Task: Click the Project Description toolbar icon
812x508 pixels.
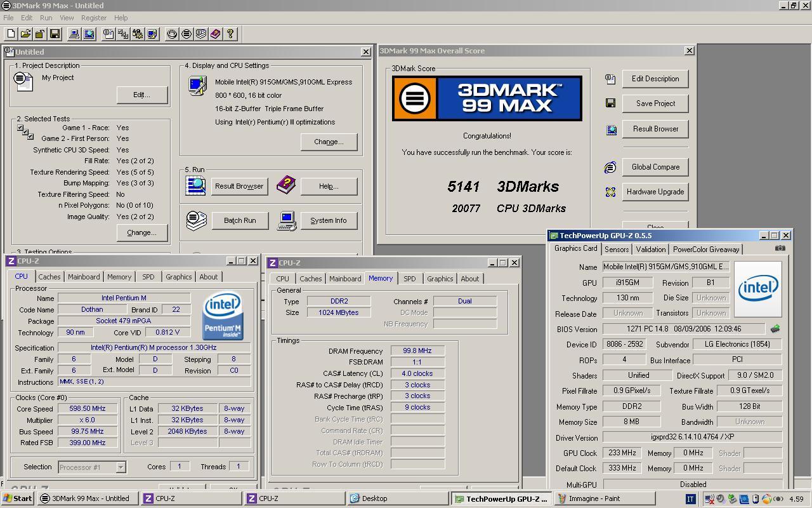Action: click(x=108, y=34)
